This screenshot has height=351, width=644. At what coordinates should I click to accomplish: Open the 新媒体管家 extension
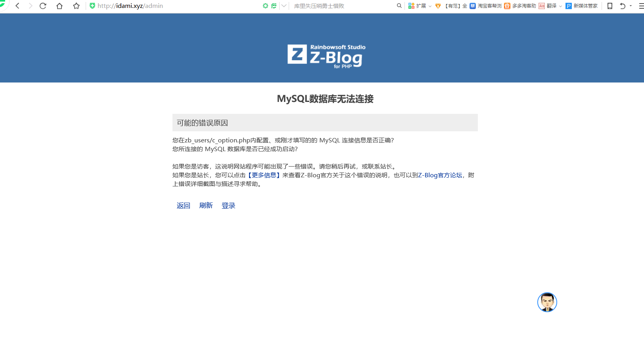(x=582, y=6)
